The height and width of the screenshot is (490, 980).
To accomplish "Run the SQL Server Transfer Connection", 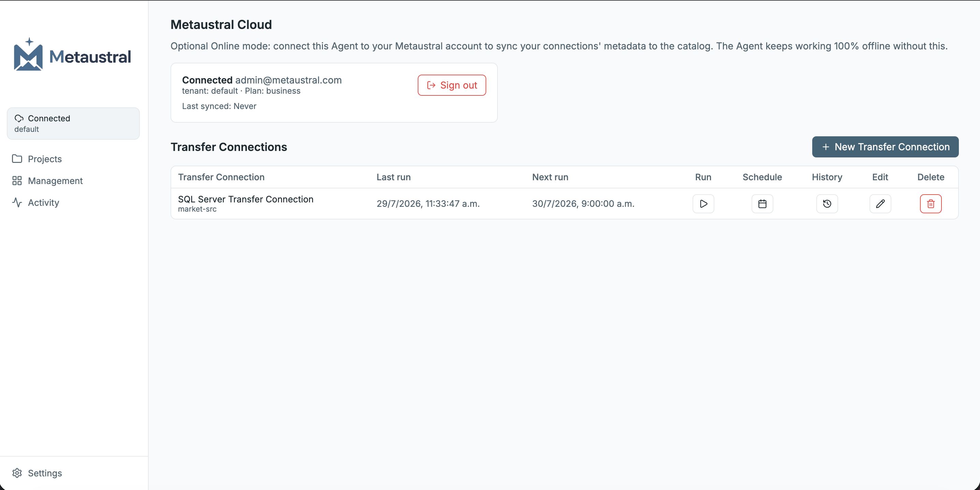I will point(703,204).
